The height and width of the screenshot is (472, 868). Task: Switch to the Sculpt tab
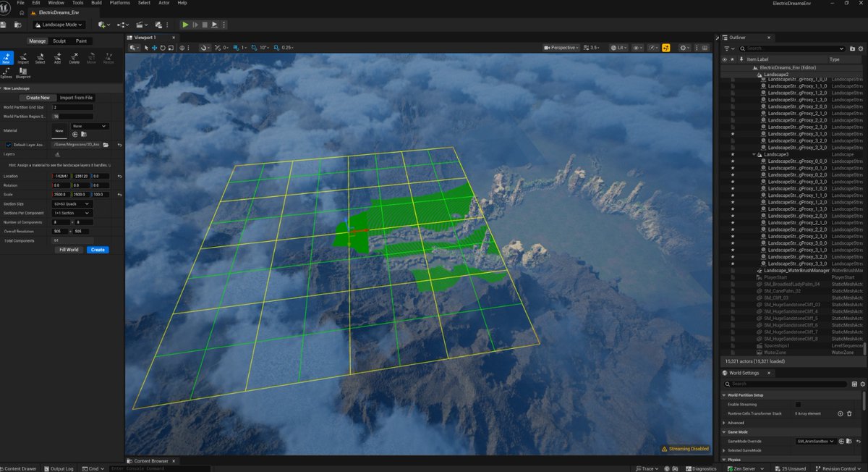pos(59,41)
